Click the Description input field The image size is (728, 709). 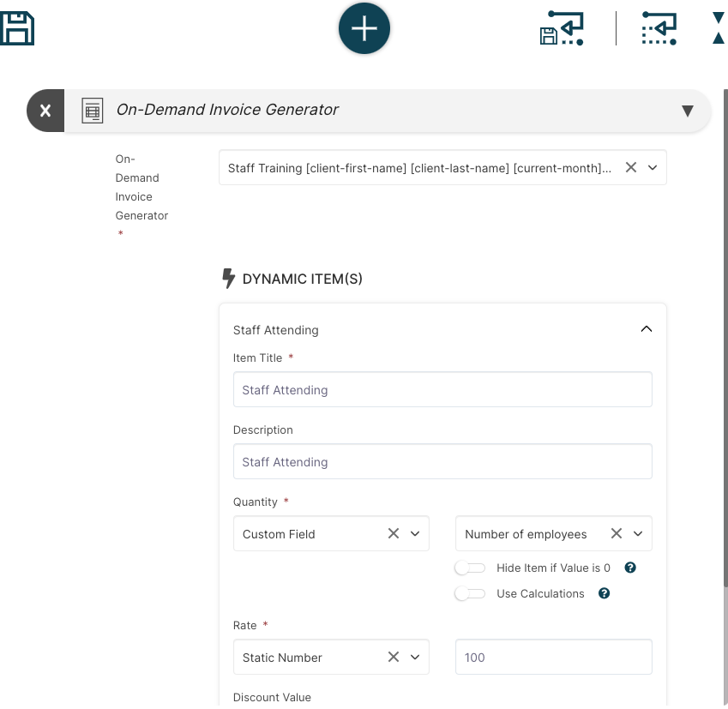click(x=442, y=461)
